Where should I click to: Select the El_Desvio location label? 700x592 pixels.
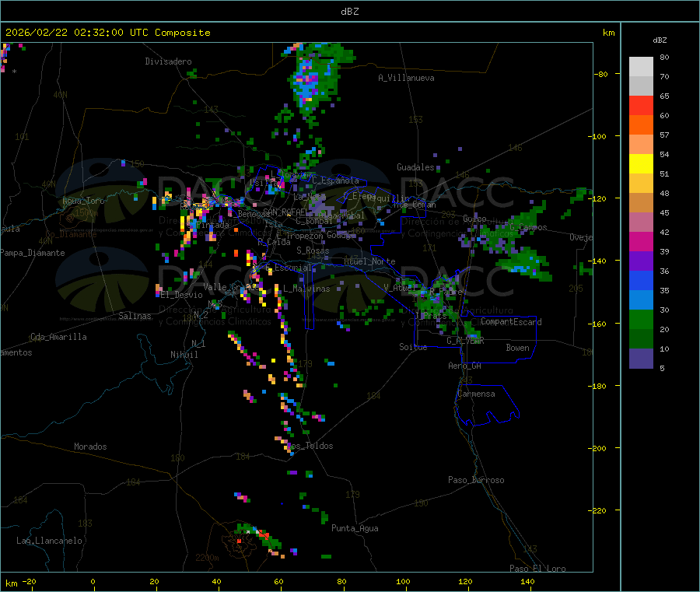(x=182, y=295)
